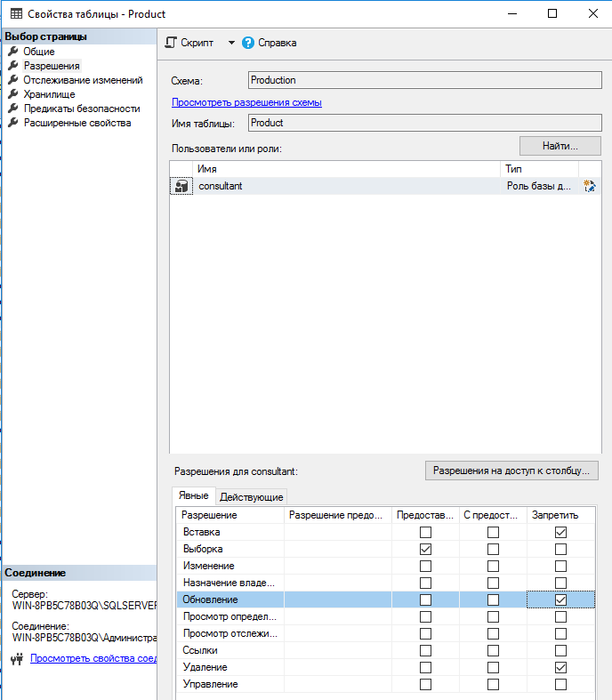The image size is (612, 700).
Task: Open the Предикаты безопасности page
Action: point(82,109)
